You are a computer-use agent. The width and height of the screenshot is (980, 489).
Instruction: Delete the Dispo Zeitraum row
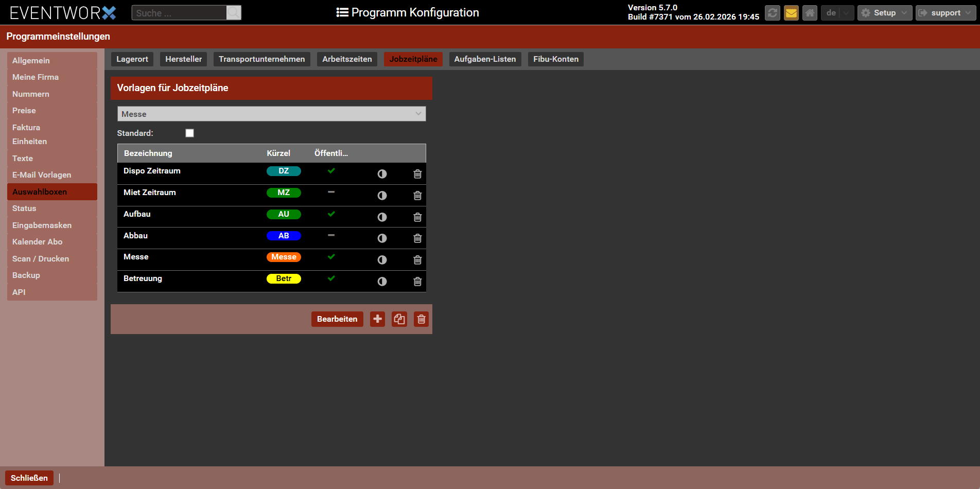click(x=417, y=174)
